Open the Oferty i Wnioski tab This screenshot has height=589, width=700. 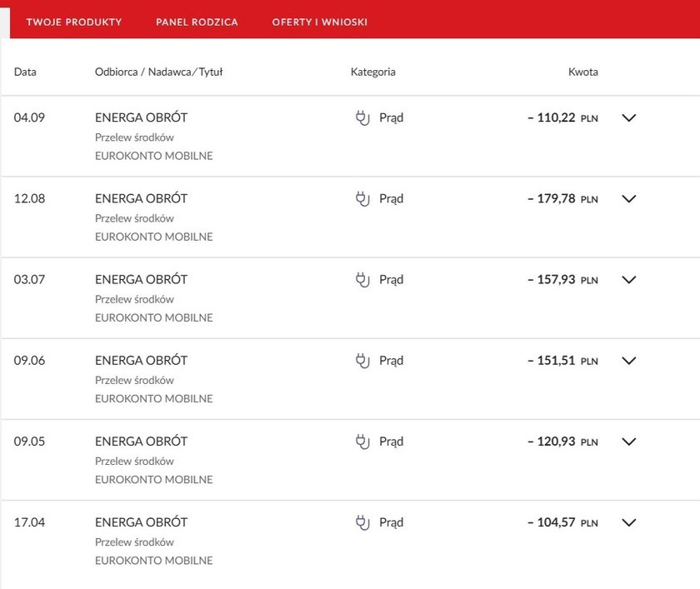pyautogui.click(x=320, y=22)
